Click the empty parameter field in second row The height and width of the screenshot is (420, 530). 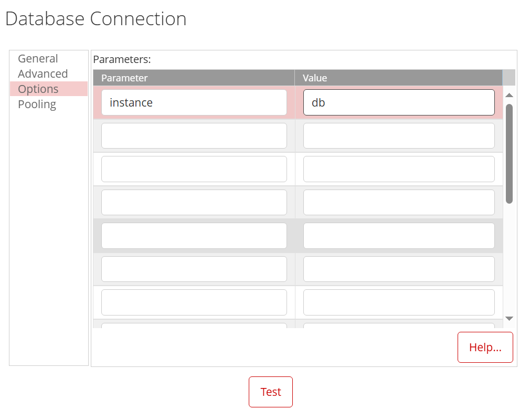[194, 135]
